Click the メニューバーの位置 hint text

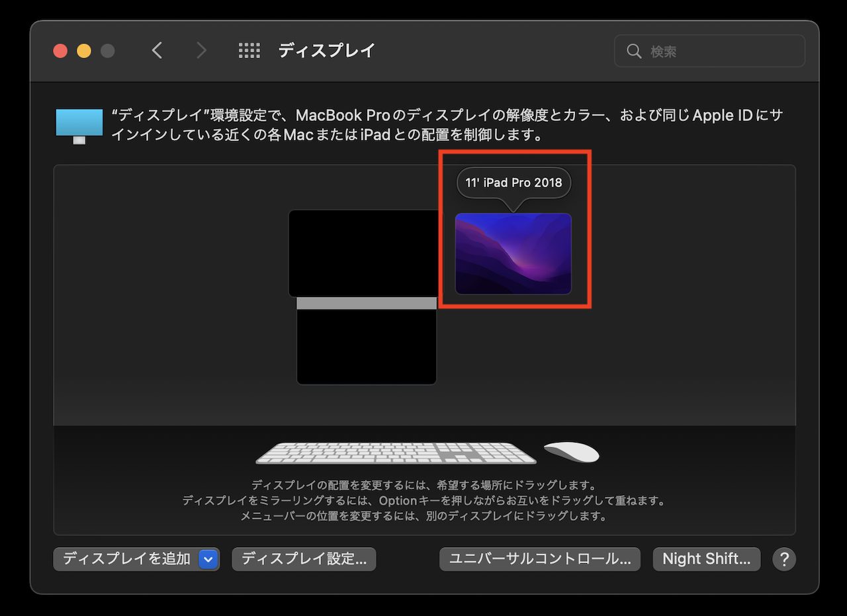423,516
